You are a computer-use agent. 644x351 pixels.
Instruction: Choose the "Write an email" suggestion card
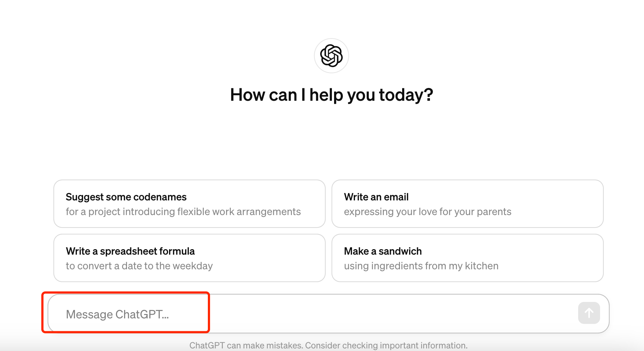[x=467, y=204]
